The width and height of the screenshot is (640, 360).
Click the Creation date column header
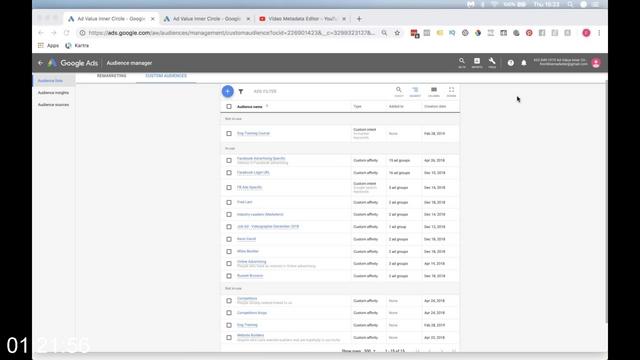click(435, 107)
